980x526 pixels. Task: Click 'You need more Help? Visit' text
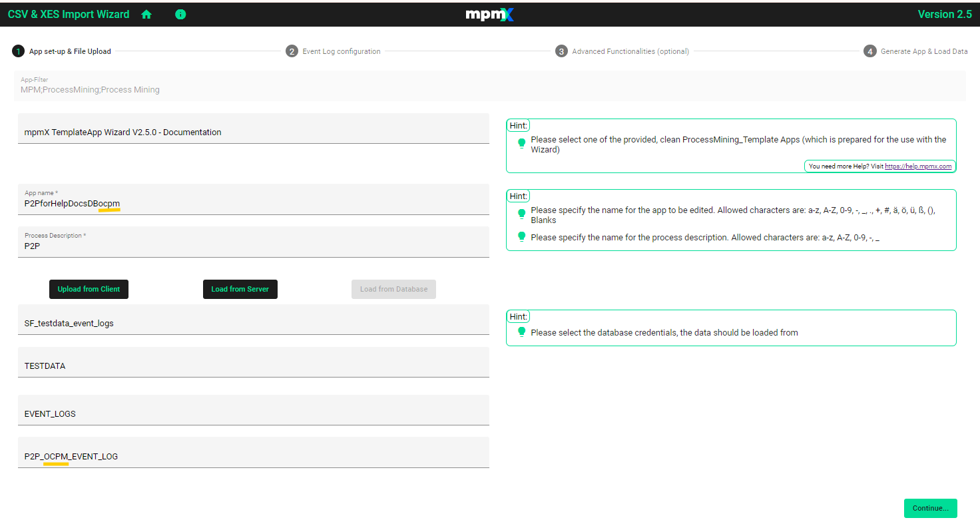pos(846,166)
